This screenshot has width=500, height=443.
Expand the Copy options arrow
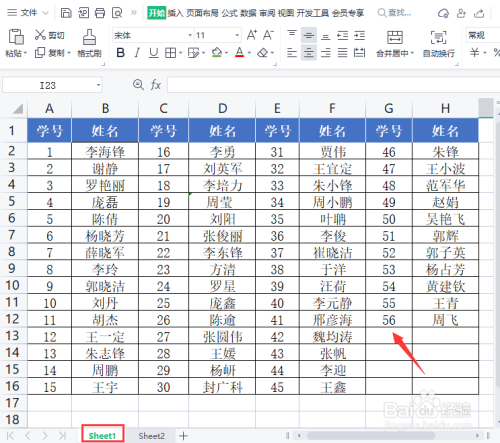click(69, 53)
